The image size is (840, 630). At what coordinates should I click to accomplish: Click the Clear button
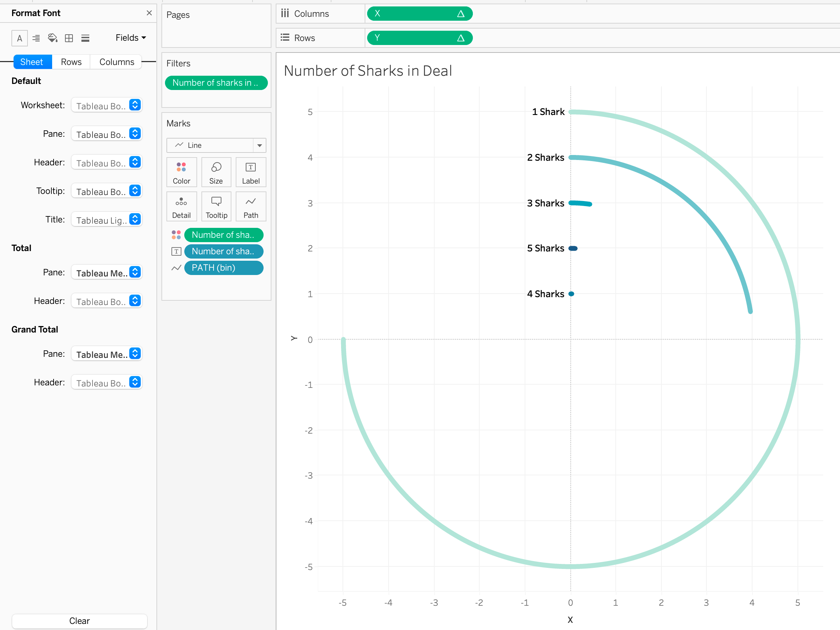click(x=79, y=621)
